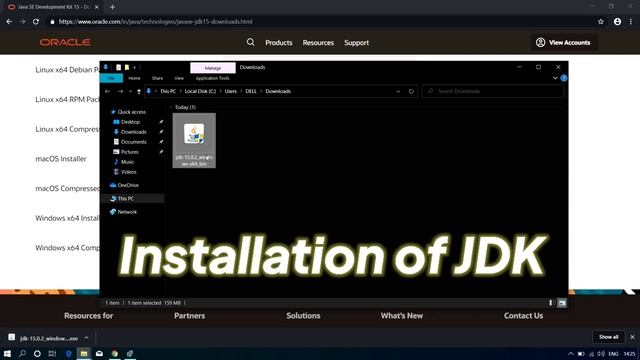Image resolution: width=640 pixels, height=360 pixels.
Task: Click DELL in the breadcrumb path
Action: point(251,91)
